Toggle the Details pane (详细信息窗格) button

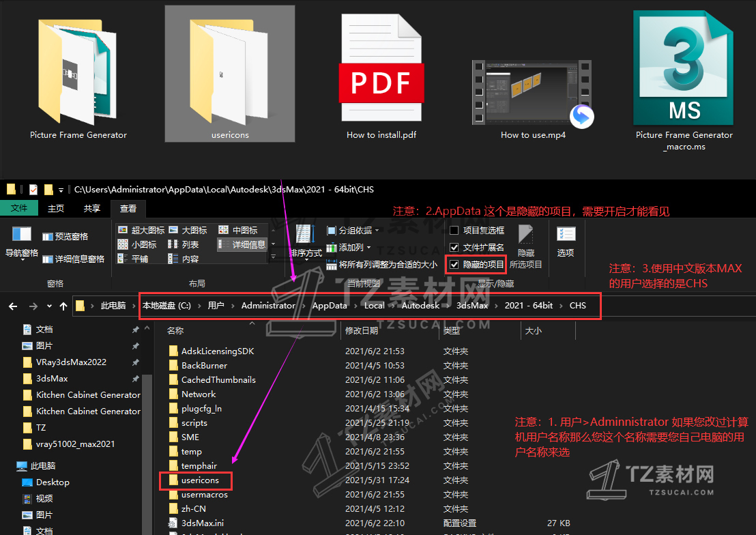coord(73,259)
